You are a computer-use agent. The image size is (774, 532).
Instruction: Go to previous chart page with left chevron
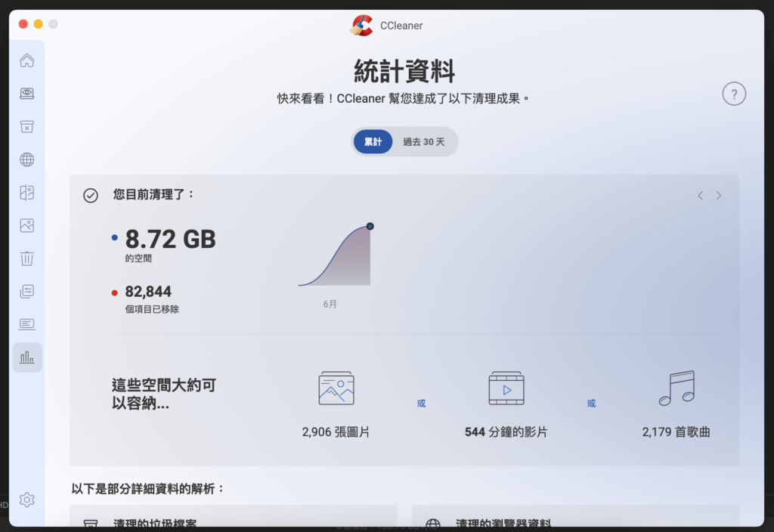coord(700,196)
